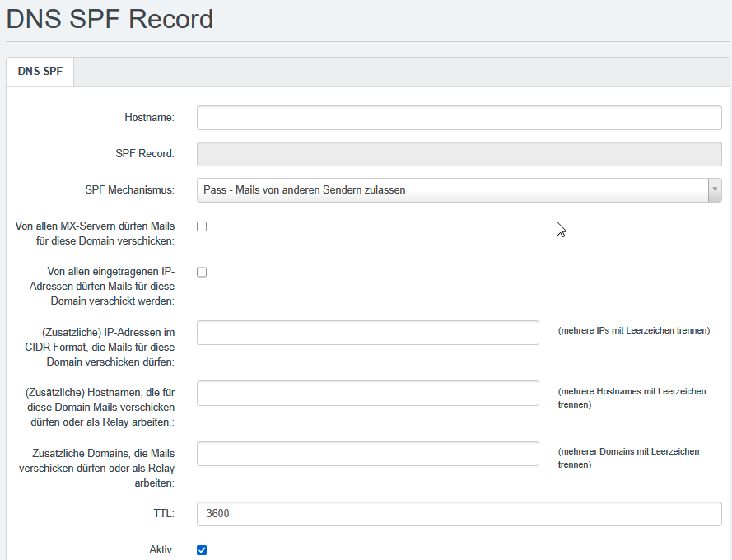
Task: Uncheck the Aktiv checkbox
Action: [202, 550]
